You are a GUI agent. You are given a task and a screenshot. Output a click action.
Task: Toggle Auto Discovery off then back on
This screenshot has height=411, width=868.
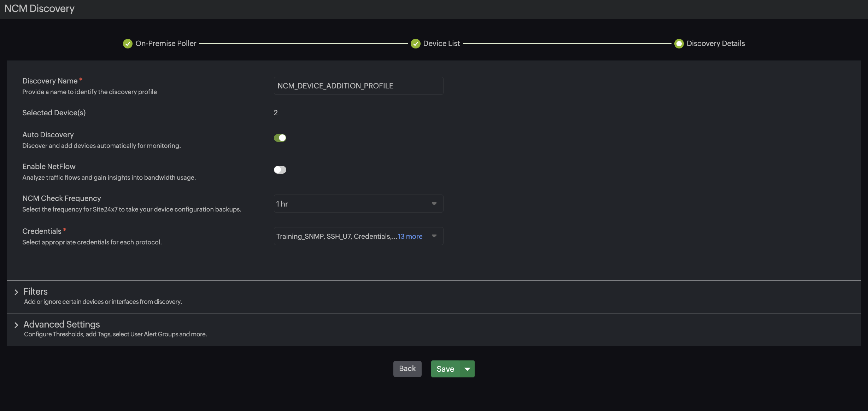point(280,138)
